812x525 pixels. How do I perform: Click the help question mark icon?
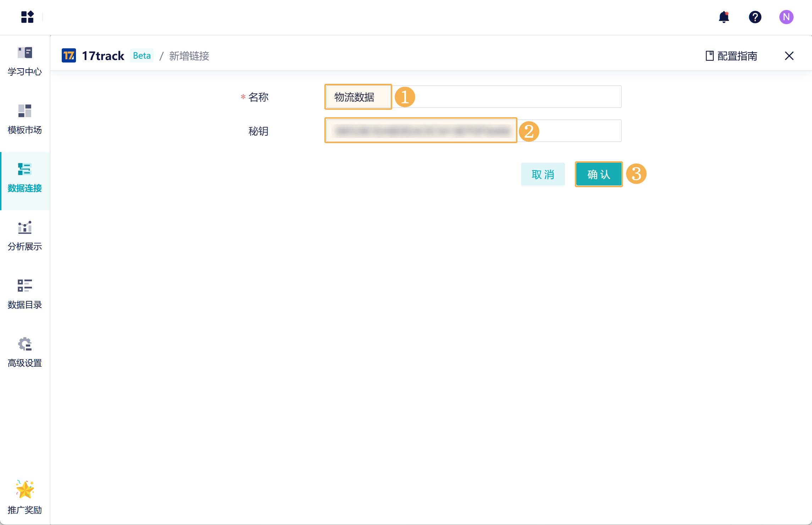[755, 17]
